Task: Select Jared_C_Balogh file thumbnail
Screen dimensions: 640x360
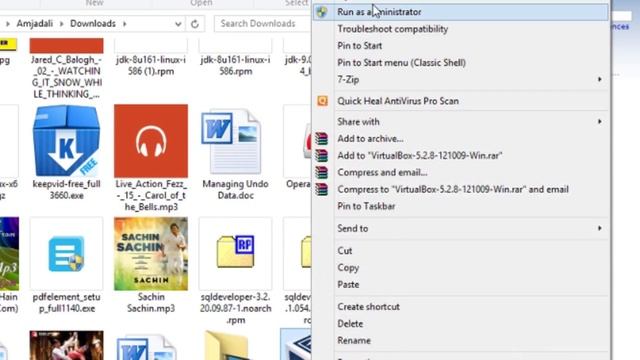Action: coord(67,46)
